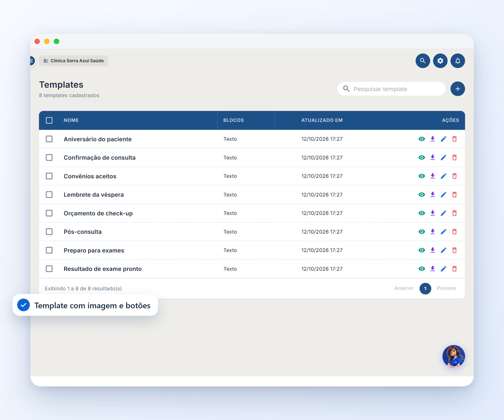504x420 pixels.
Task: Delete the Pós-consulta template
Action: point(454,232)
